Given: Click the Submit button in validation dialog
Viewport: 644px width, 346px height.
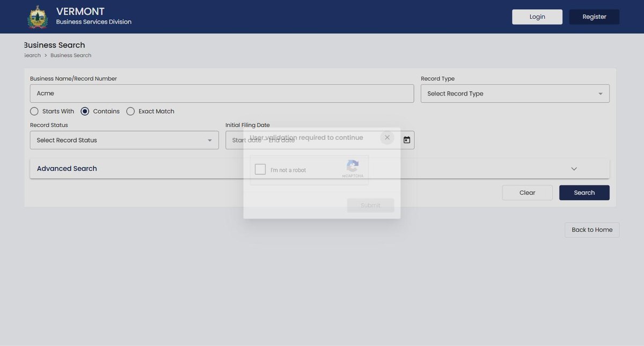Looking at the screenshot, I should (x=370, y=205).
